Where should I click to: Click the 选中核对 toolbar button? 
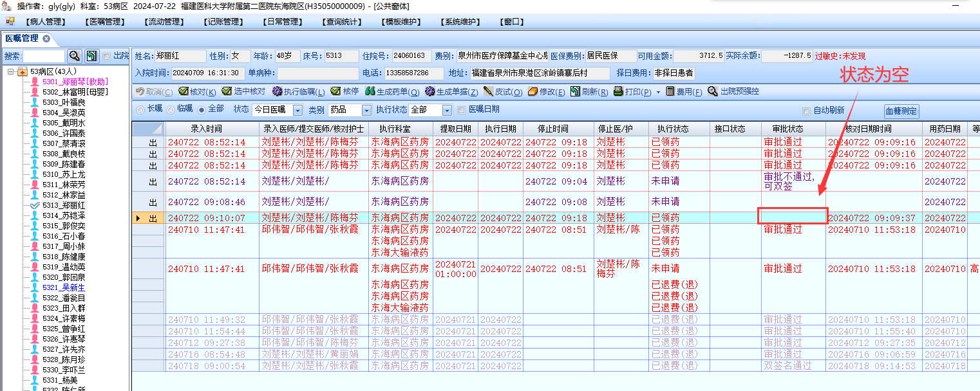[x=243, y=92]
